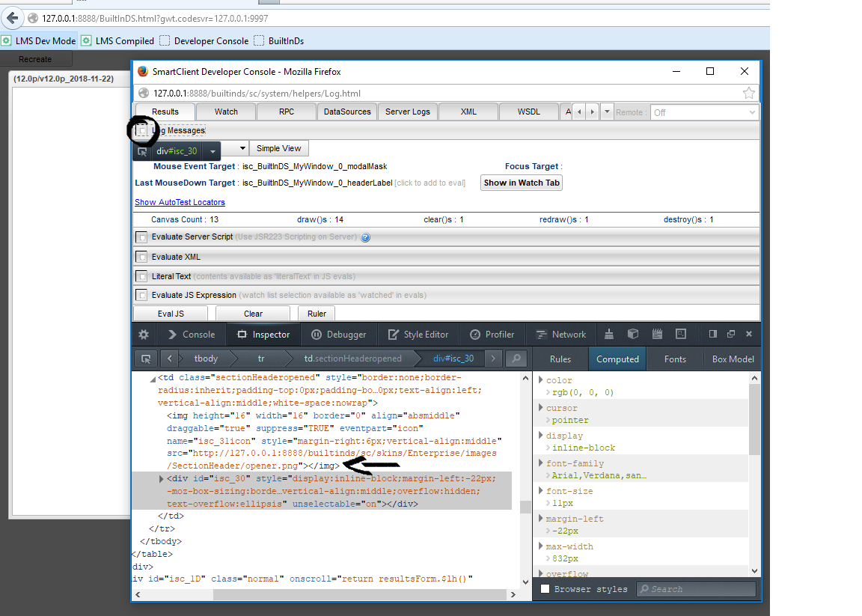This screenshot has height=616, width=862.
Task: Expand the margin-left computed property
Action: pyautogui.click(x=541, y=518)
